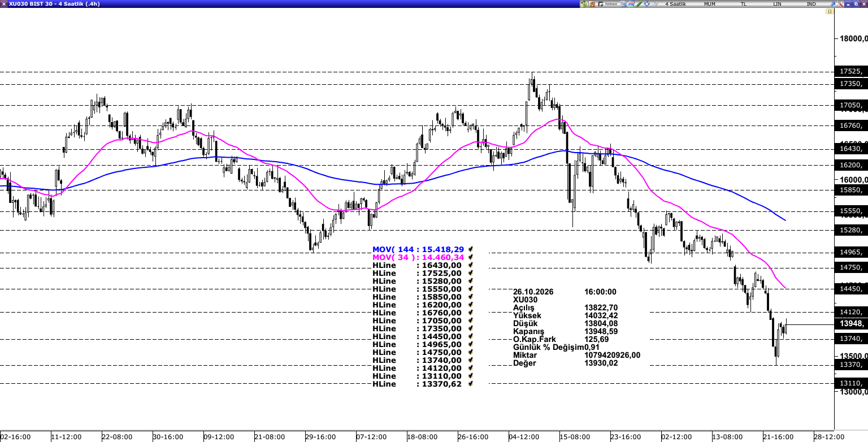Image resolution: width=868 pixels, height=442 pixels.
Task: Click the 21-16:00 time axis label
Action: pos(778,437)
